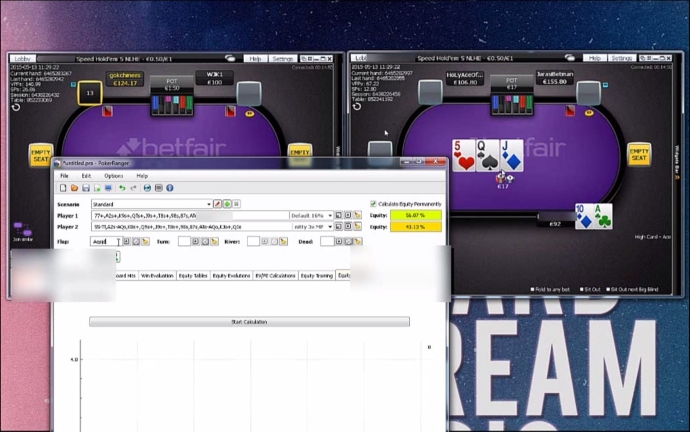Viewport: 690px width, 432px height.
Task: Open the Help menu in PokerRanger
Action: [x=142, y=176]
